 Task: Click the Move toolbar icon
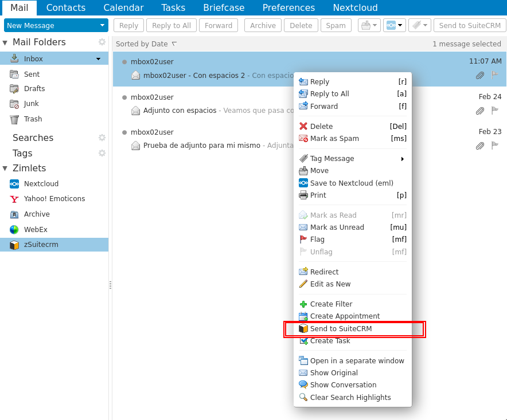366,25
